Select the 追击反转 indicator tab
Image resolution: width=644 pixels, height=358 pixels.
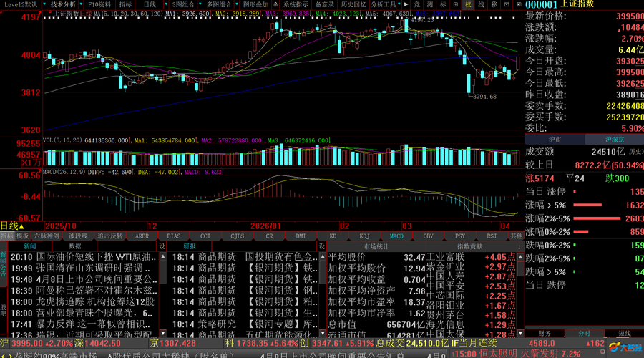(110, 236)
